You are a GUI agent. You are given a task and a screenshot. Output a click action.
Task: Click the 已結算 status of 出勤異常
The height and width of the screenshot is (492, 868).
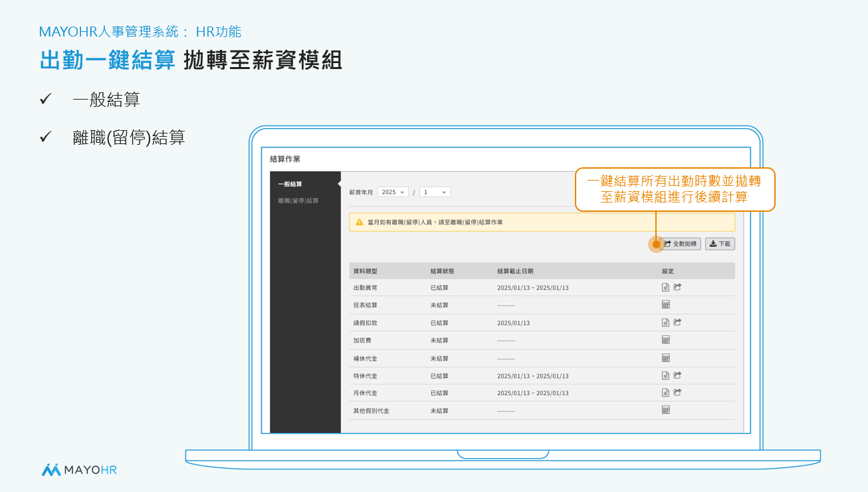tap(439, 288)
